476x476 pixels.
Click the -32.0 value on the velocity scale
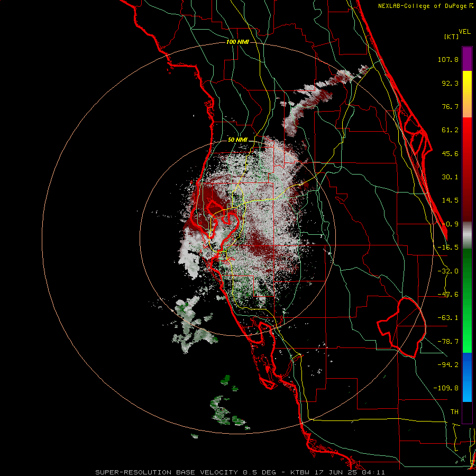tap(448, 271)
